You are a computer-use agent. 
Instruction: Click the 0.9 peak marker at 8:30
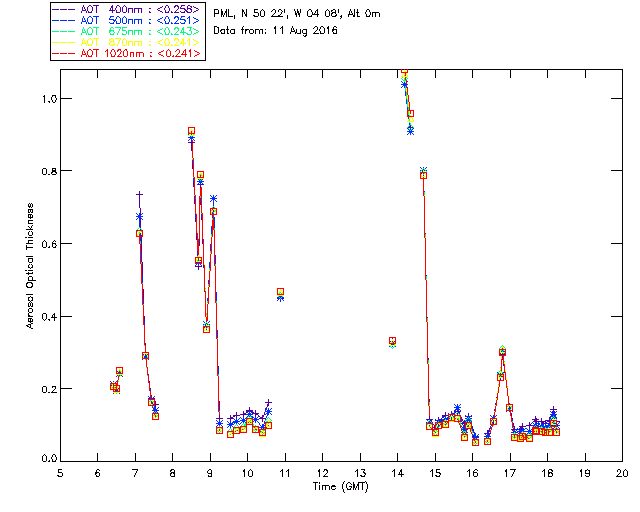coord(191,131)
